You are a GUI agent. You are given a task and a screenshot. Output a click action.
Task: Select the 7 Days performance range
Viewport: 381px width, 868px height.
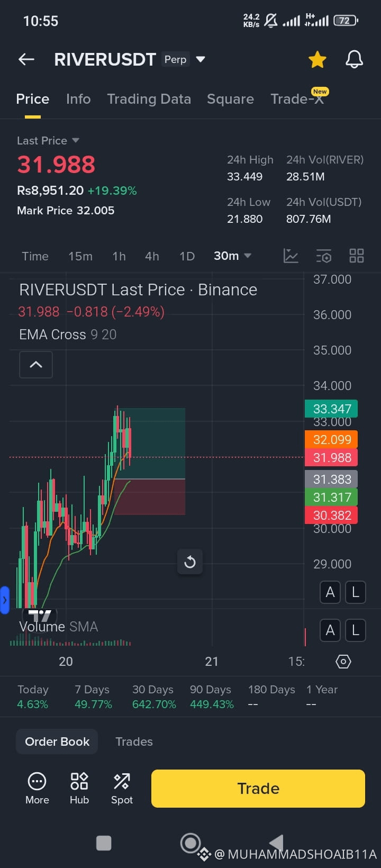pos(93,697)
